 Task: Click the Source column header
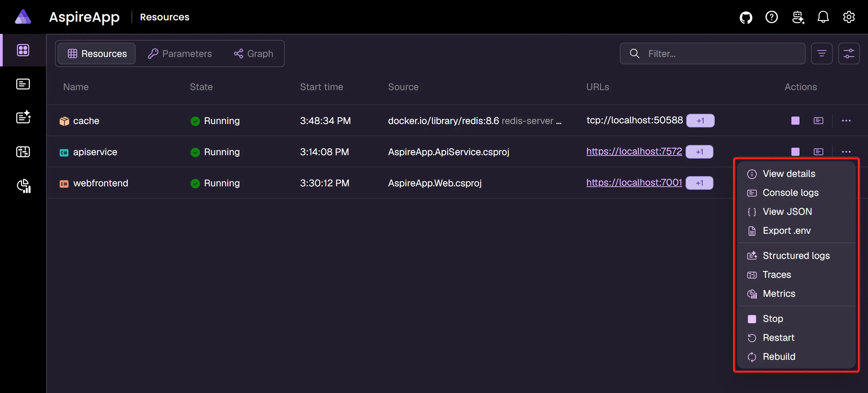click(403, 87)
